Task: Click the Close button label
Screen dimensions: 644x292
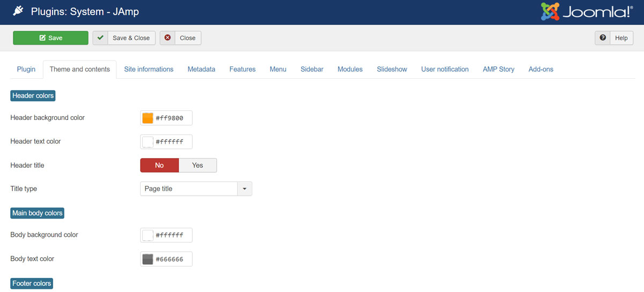Action: (188, 38)
